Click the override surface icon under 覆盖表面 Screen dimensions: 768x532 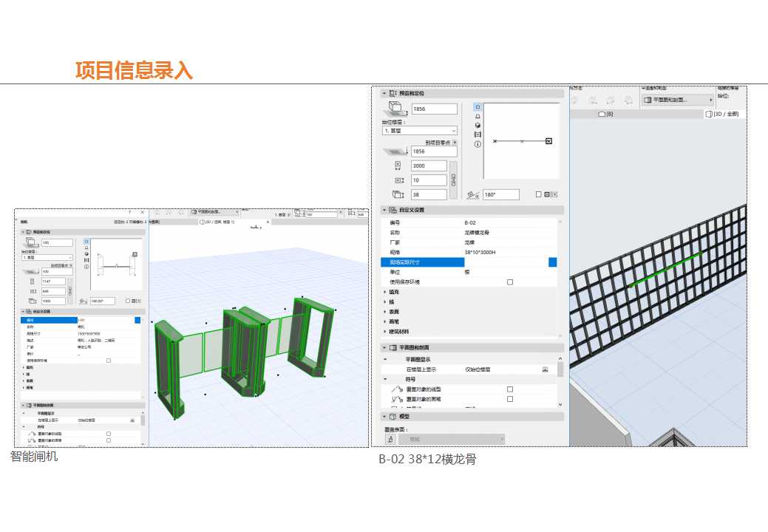390,439
